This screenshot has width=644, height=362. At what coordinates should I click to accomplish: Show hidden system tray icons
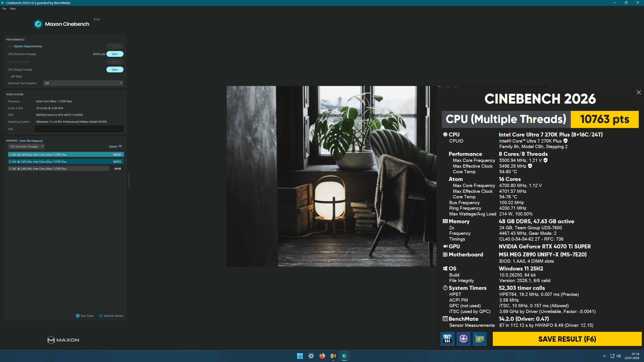point(605,356)
